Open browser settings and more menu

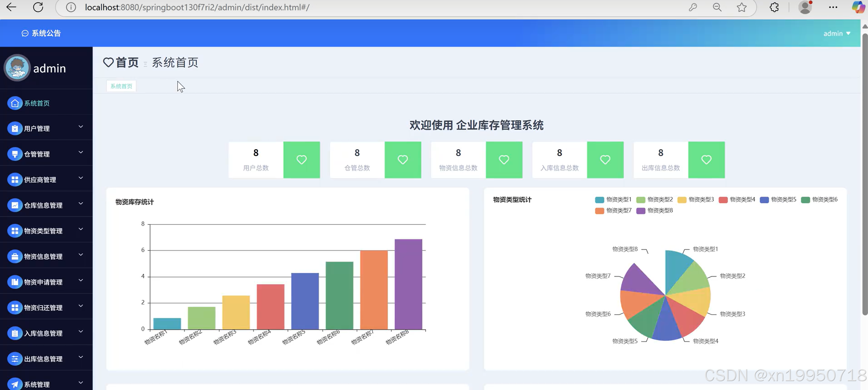click(x=833, y=7)
